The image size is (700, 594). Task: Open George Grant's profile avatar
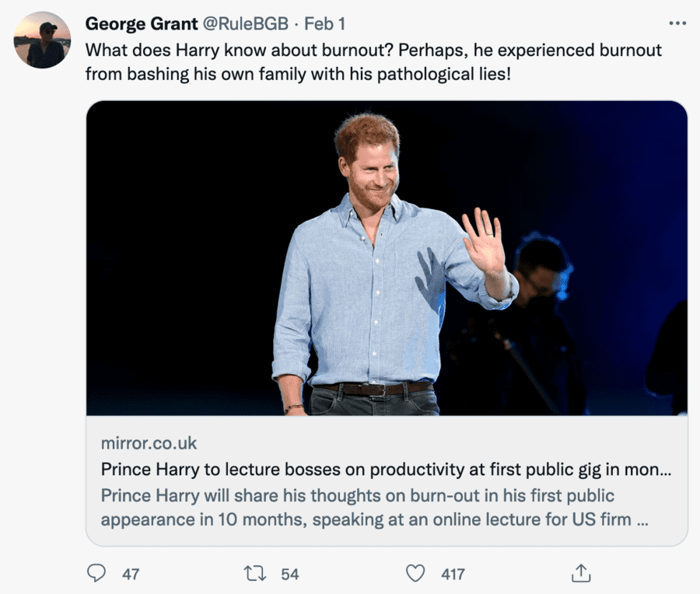coord(43,40)
